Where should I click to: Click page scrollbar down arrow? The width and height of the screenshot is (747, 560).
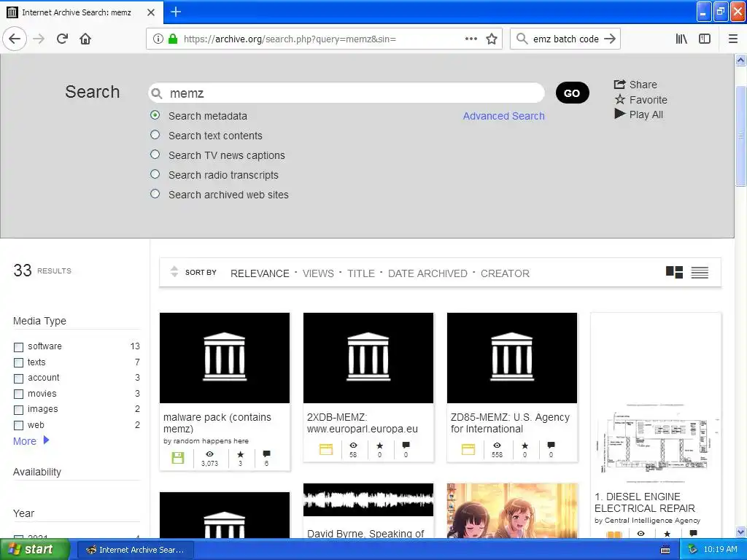click(740, 532)
